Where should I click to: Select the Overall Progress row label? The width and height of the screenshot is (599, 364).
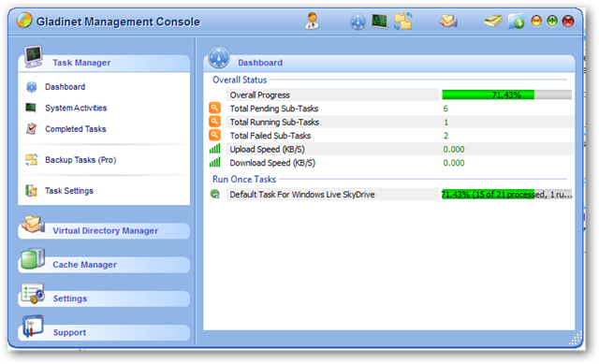coord(259,95)
